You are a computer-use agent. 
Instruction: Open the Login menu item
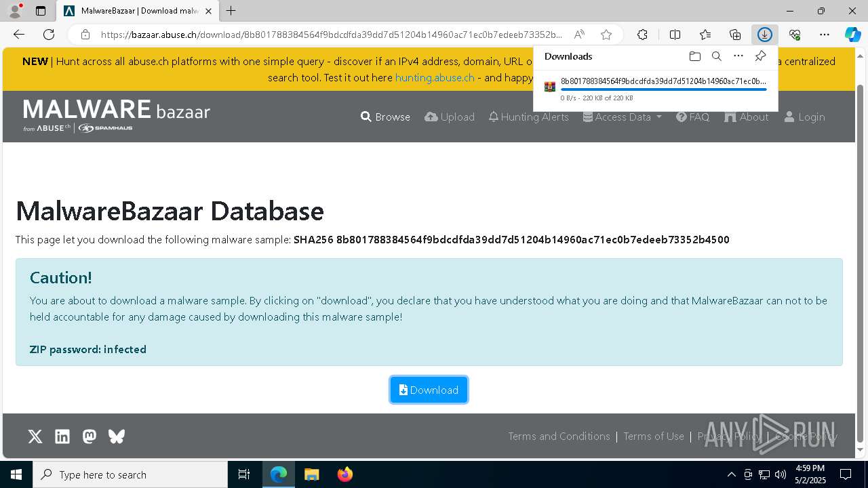804,117
